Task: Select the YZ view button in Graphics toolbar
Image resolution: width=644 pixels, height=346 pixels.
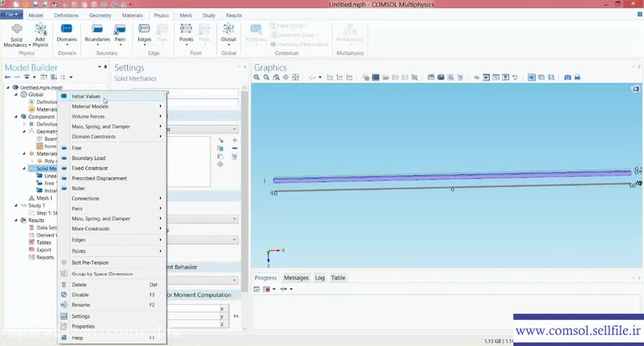Action: pos(340,77)
